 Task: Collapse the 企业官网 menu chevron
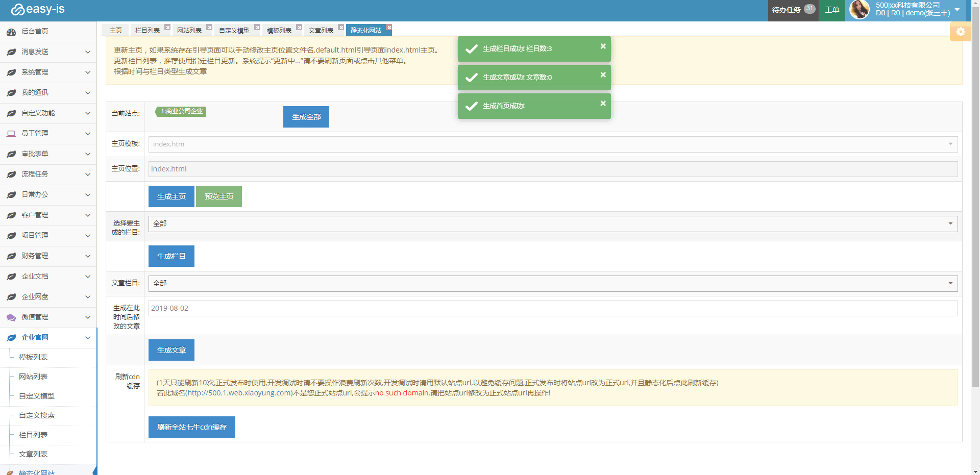click(88, 338)
